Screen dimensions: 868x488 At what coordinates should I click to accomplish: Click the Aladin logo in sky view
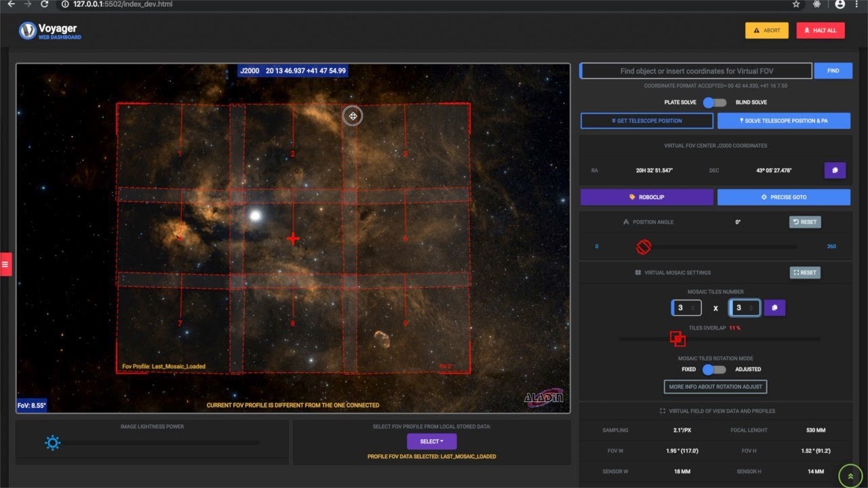point(543,399)
